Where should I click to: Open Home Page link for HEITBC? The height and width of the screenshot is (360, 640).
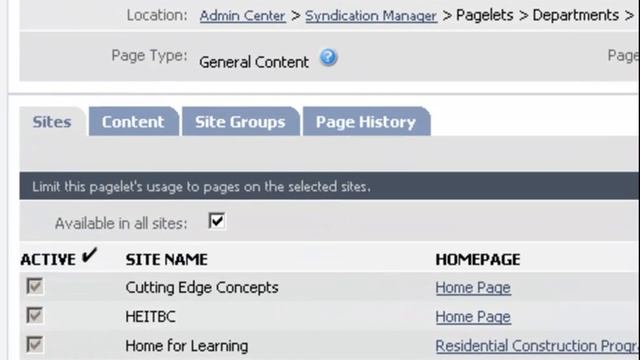473,317
